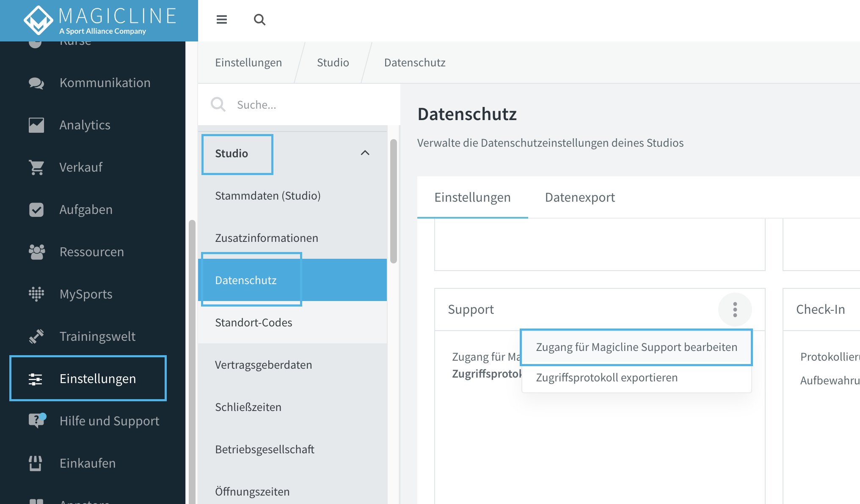Open the hamburger navigation menu
Viewport: 860px width, 504px height.
(221, 20)
